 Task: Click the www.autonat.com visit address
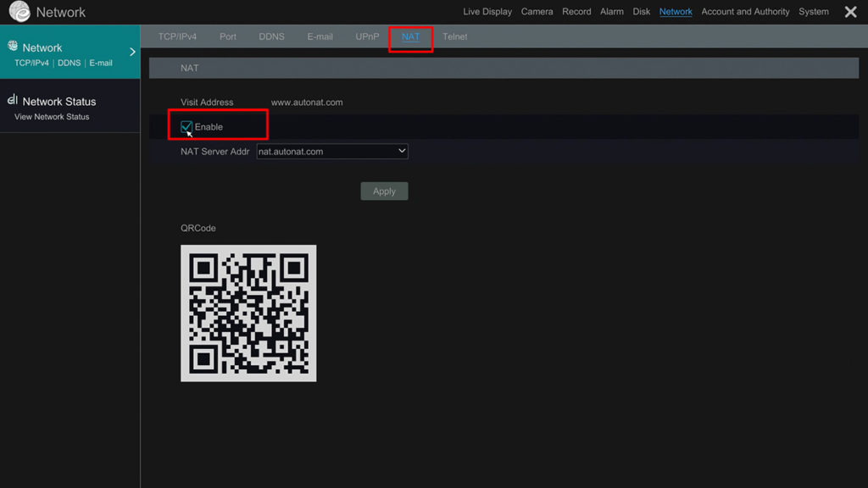(307, 103)
